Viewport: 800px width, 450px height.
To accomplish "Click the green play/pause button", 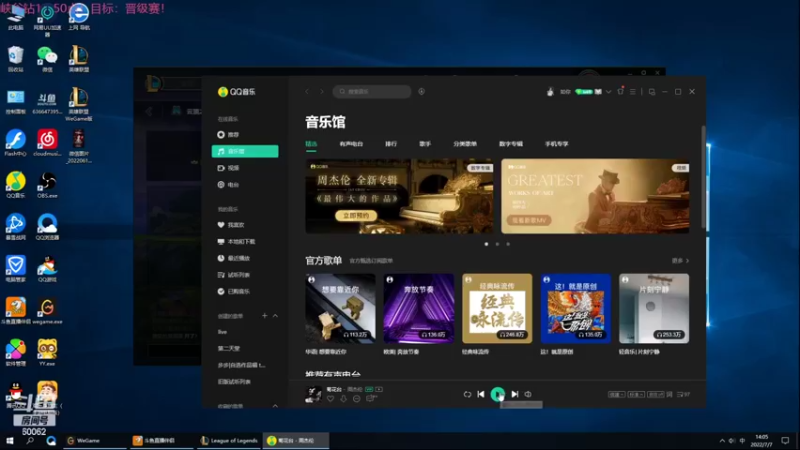I will click(497, 394).
